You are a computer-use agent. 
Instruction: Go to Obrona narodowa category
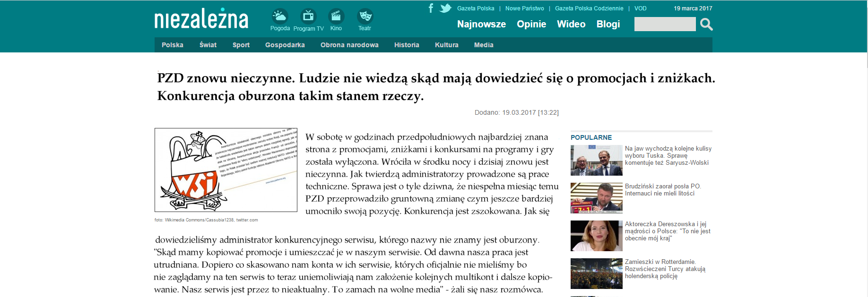(x=349, y=45)
